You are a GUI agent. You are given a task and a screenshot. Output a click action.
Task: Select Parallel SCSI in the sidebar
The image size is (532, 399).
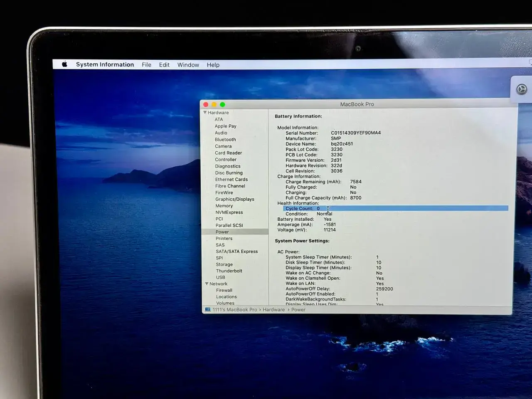click(229, 225)
